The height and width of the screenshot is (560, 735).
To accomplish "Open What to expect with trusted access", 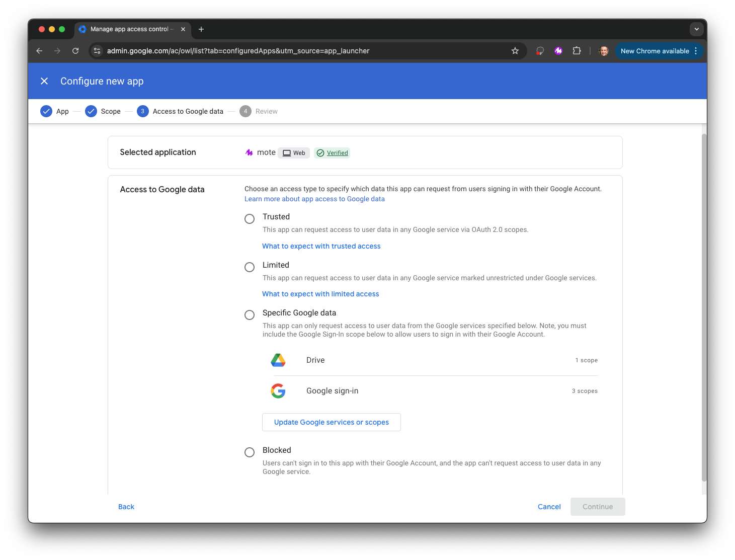I will pos(321,246).
